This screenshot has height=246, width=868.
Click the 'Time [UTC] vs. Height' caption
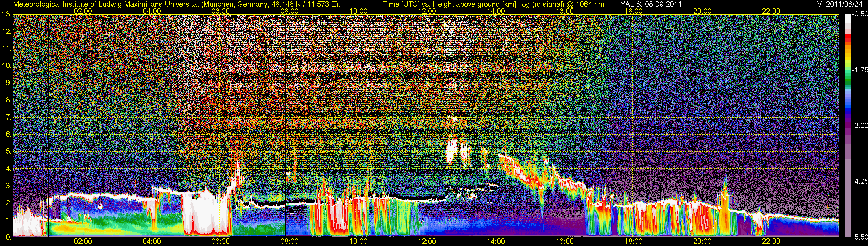[493, 4]
